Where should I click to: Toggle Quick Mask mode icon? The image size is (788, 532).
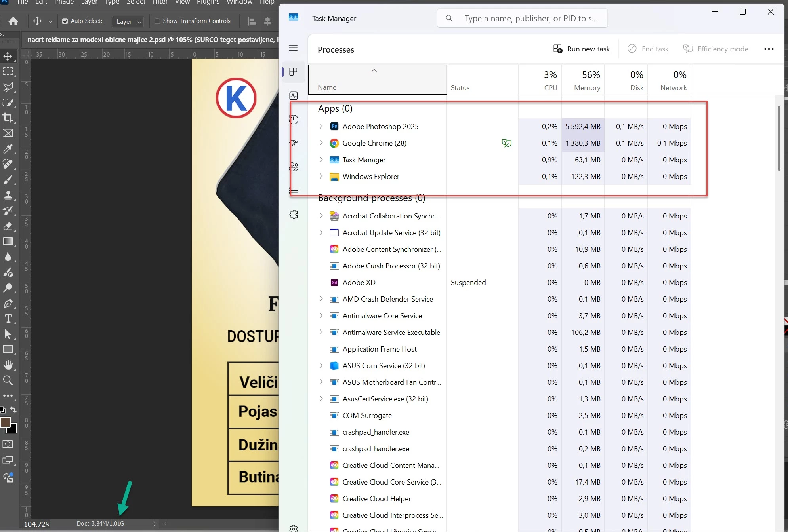(x=8, y=444)
